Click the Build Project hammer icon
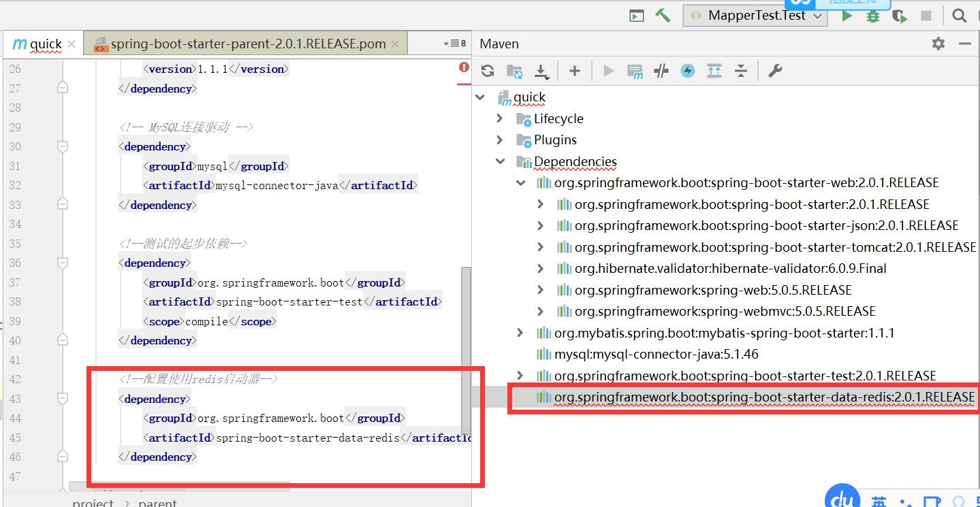 (663, 16)
